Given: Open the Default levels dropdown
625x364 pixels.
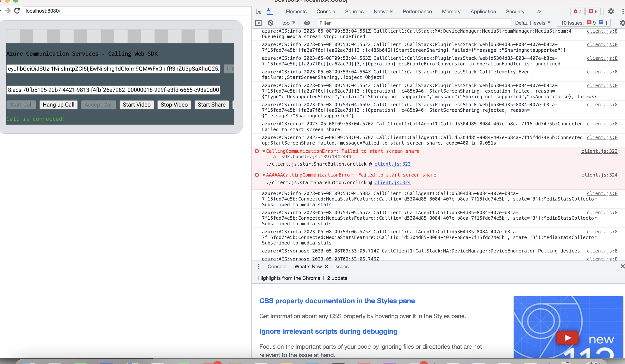Looking at the screenshot, I should 533,23.
